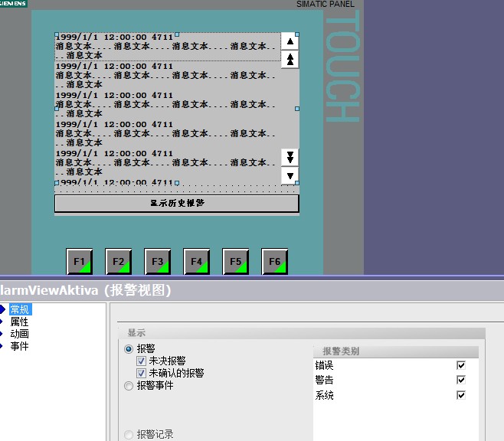Click the 系统 alarm class row text
Screen dimensions: 504x441
point(324,395)
